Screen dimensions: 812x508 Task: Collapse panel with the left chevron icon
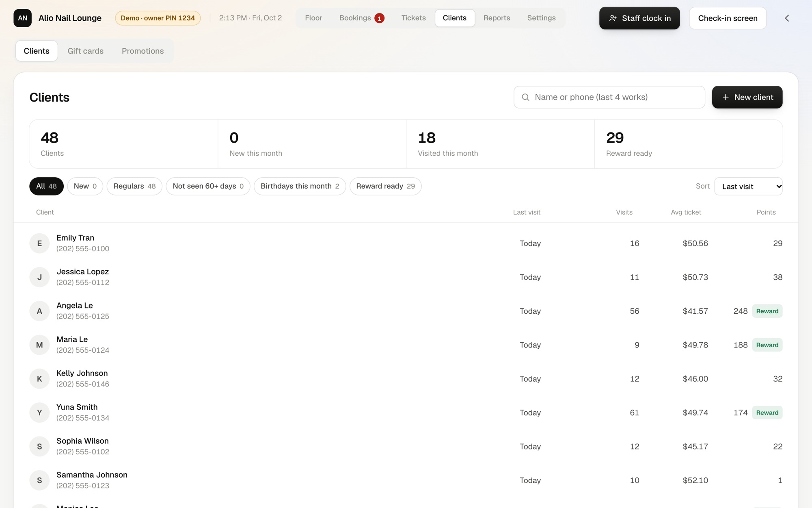[787, 18]
